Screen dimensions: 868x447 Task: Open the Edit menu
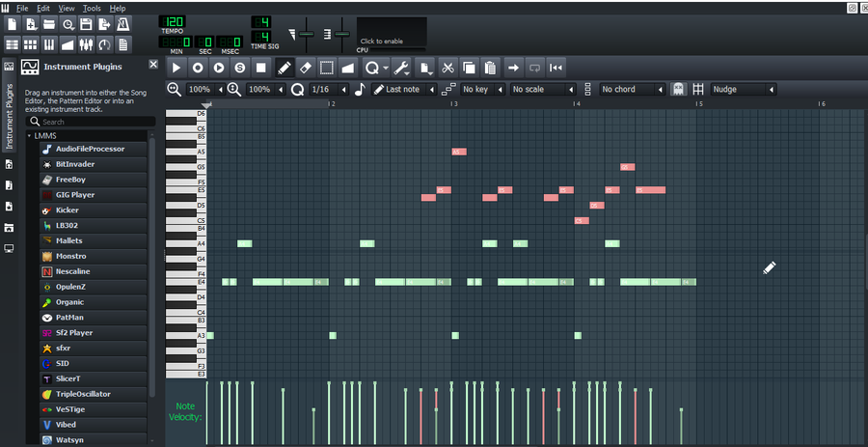pos(43,9)
